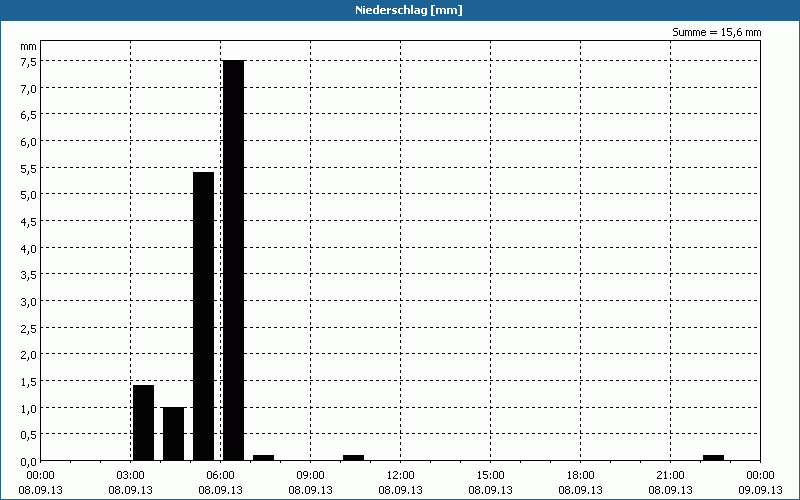Click the 18:00 time axis label

click(x=581, y=476)
